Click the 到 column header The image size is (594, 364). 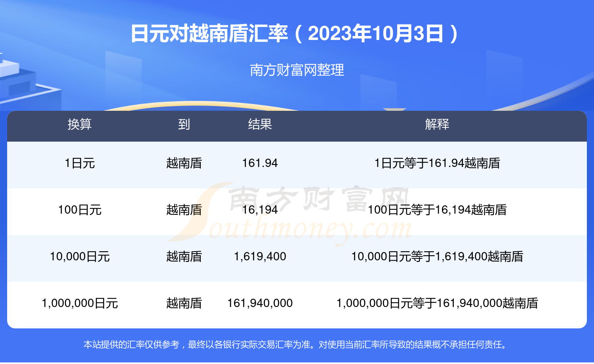[184, 124]
